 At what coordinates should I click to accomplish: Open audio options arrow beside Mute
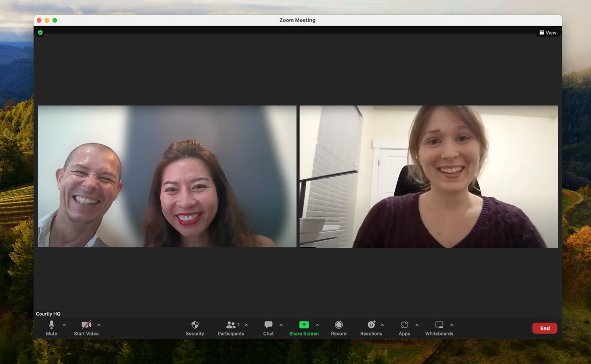click(64, 325)
